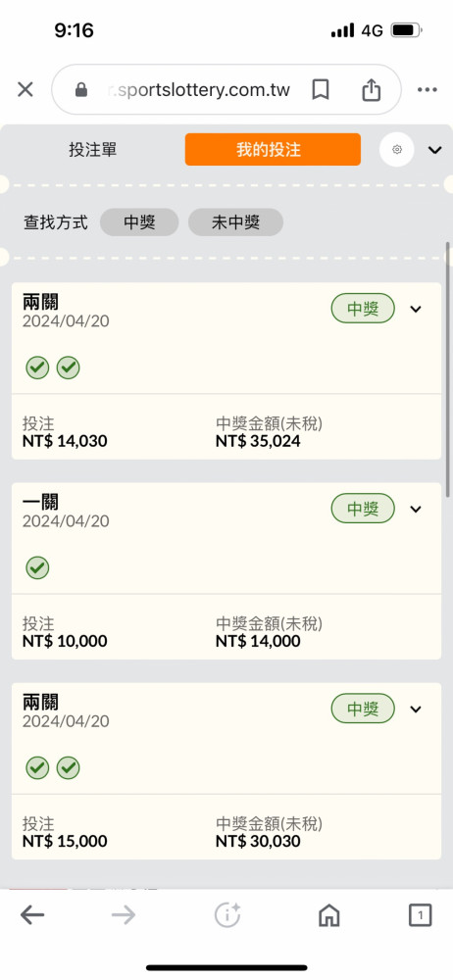
Task: Tap the sparkle info icon in bottom bar
Action: click(227, 915)
